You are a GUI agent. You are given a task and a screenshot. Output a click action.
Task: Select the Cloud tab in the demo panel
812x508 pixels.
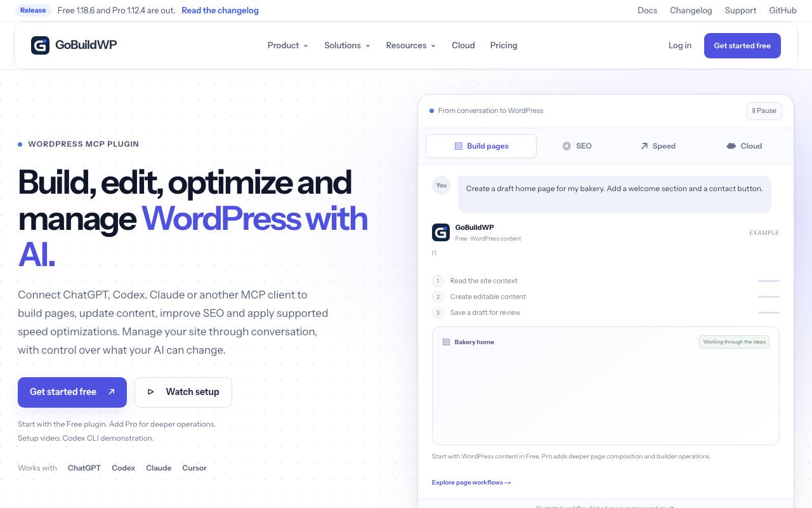click(x=744, y=146)
